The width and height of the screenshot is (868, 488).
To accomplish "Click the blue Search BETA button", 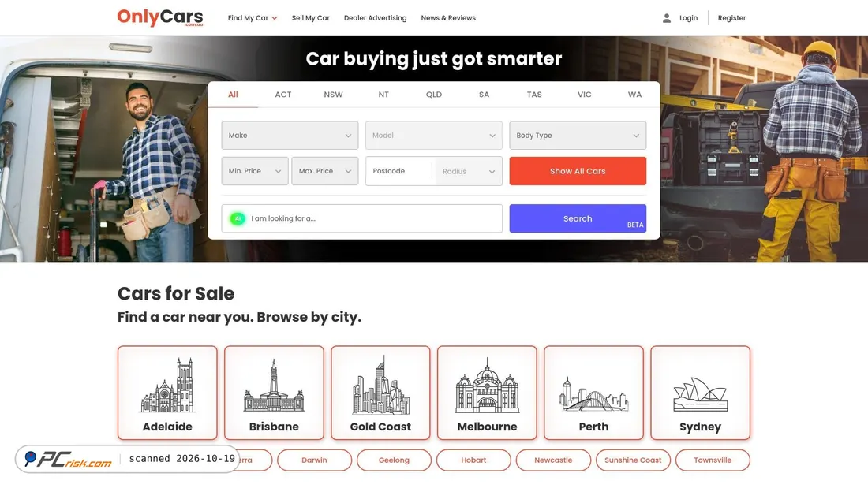I will [x=578, y=218].
